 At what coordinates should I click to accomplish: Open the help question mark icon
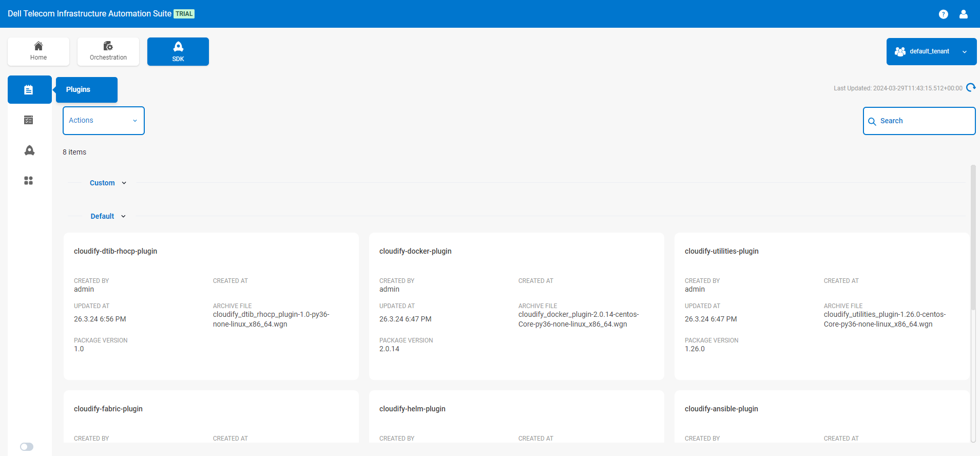pos(943,14)
